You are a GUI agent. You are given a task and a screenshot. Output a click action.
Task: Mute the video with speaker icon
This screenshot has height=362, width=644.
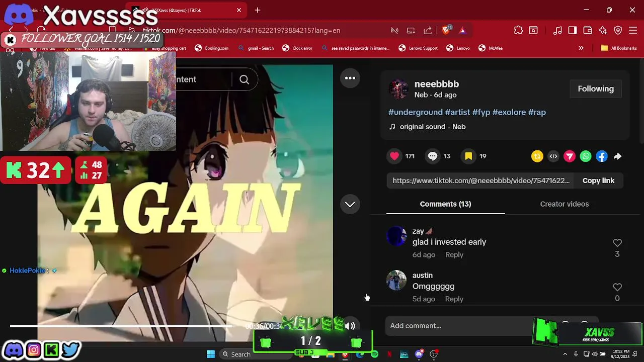tap(350, 326)
